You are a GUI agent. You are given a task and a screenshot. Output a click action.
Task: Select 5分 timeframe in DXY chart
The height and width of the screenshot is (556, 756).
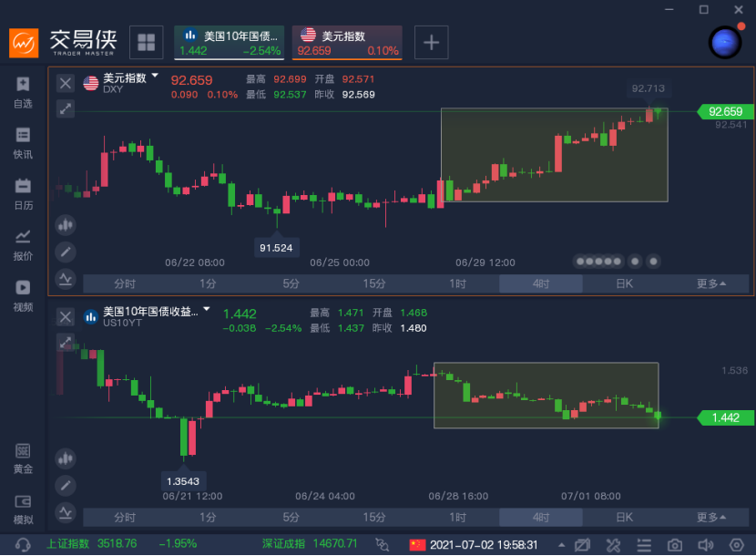(x=291, y=283)
